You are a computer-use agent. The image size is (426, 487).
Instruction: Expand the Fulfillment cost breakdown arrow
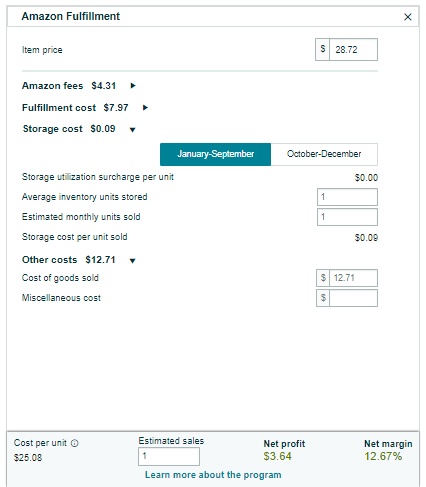click(x=145, y=108)
